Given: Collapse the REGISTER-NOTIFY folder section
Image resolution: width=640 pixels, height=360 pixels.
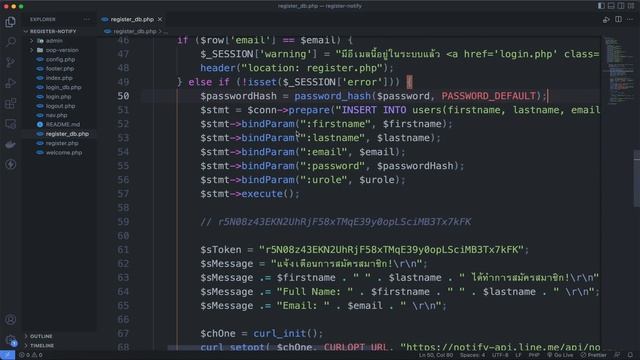Looking at the screenshot, I should [53, 31].
